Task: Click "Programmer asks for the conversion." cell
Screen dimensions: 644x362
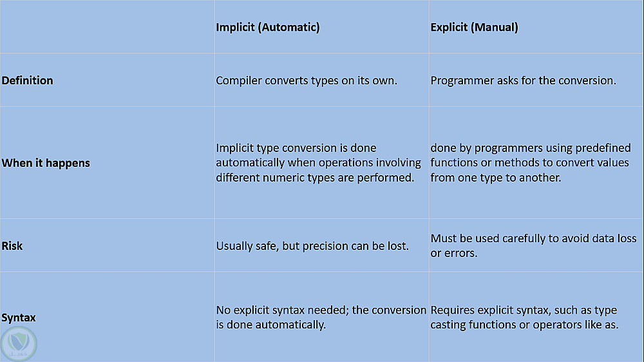Action: pos(524,81)
